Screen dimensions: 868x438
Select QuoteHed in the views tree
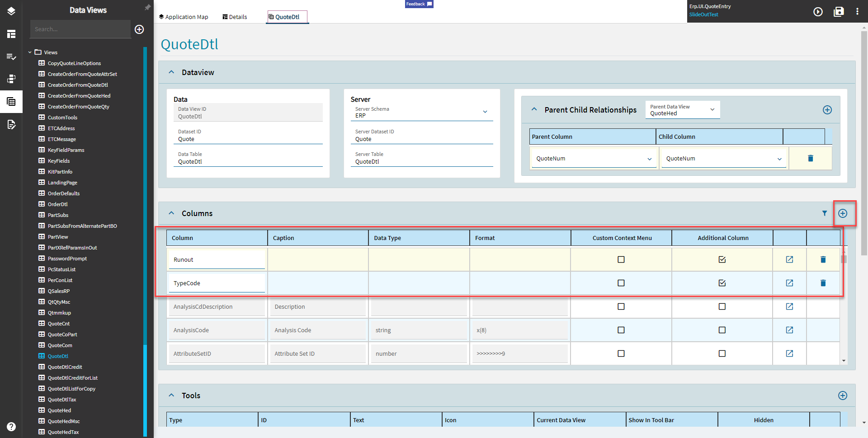(x=59, y=410)
